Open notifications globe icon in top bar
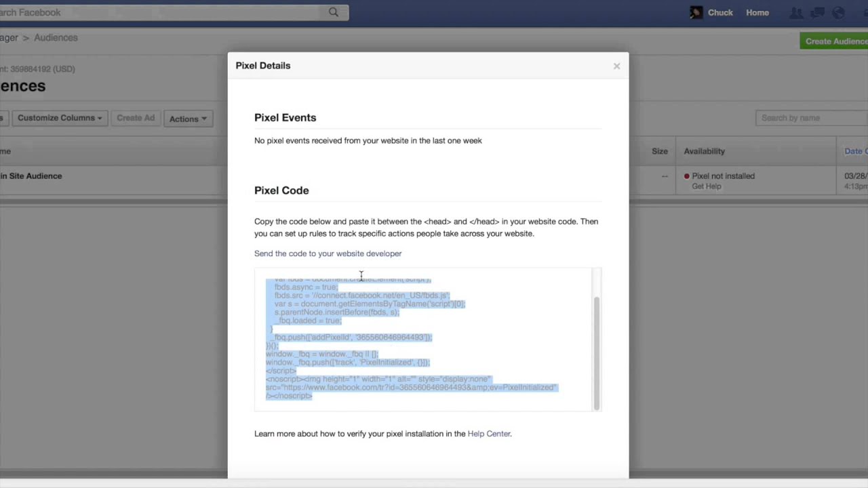Viewport: 868px width, 488px height. tap(838, 12)
